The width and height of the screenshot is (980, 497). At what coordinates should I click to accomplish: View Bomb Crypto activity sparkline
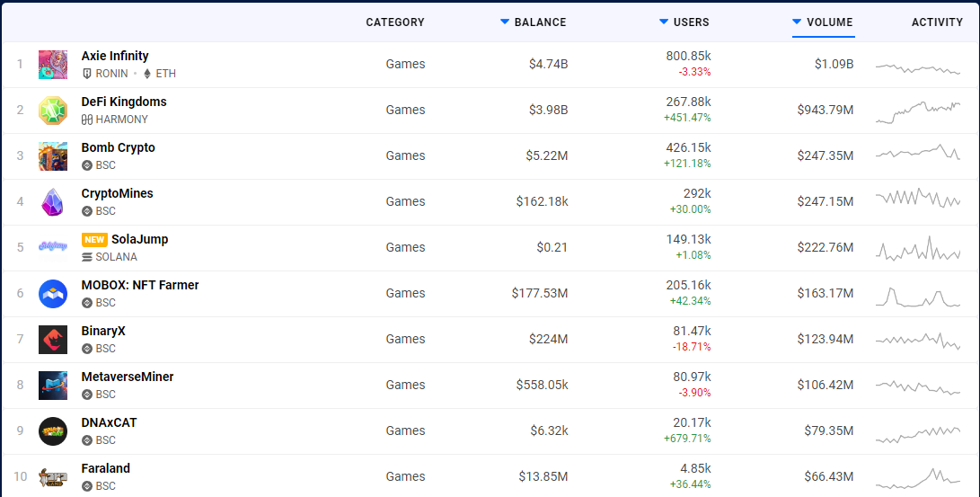click(918, 152)
